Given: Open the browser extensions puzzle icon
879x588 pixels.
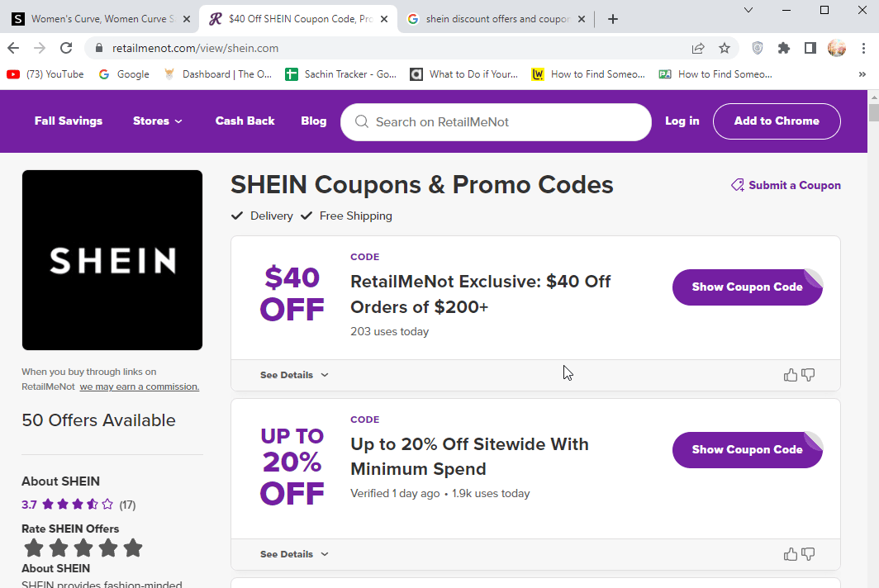Looking at the screenshot, I should pyautogui.click(x=784, y=48).
